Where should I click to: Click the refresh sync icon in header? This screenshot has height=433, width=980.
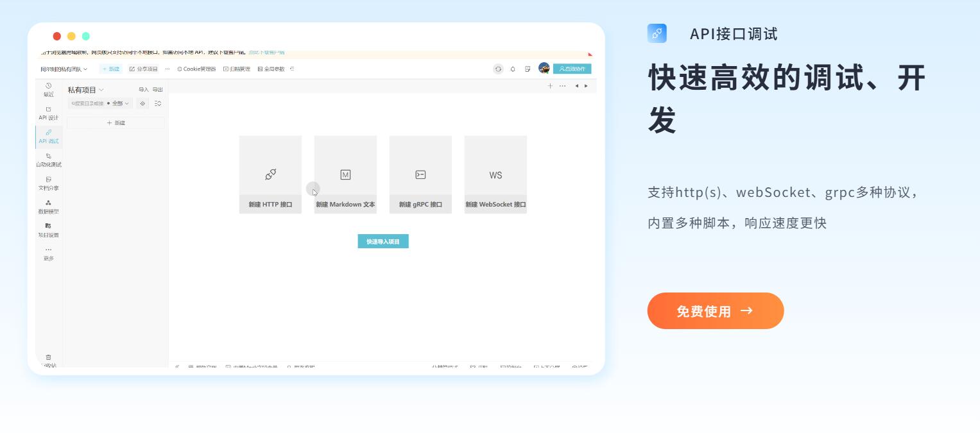coord(498,69)
